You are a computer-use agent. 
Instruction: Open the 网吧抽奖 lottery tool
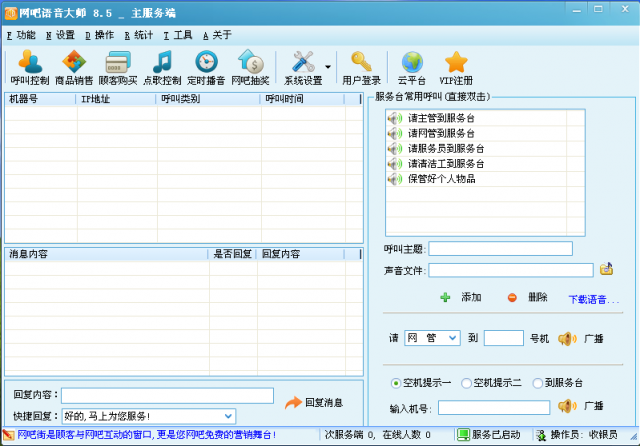coord(250,67)
